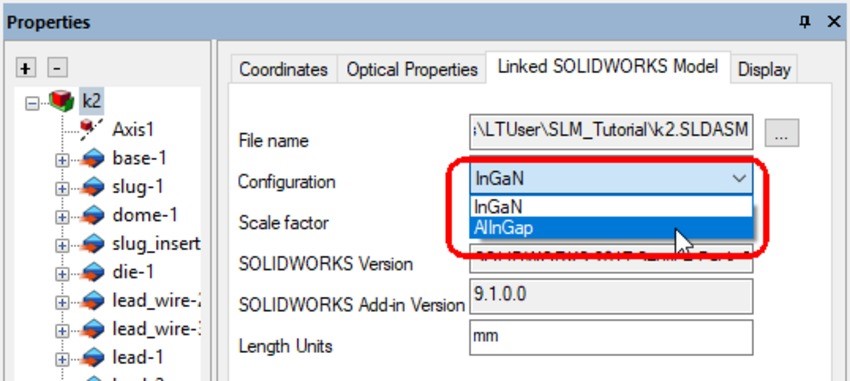Open the Configuration dropdown arrow
The image size is (850, 381).
pyautogui.click(x=739, y=179)
